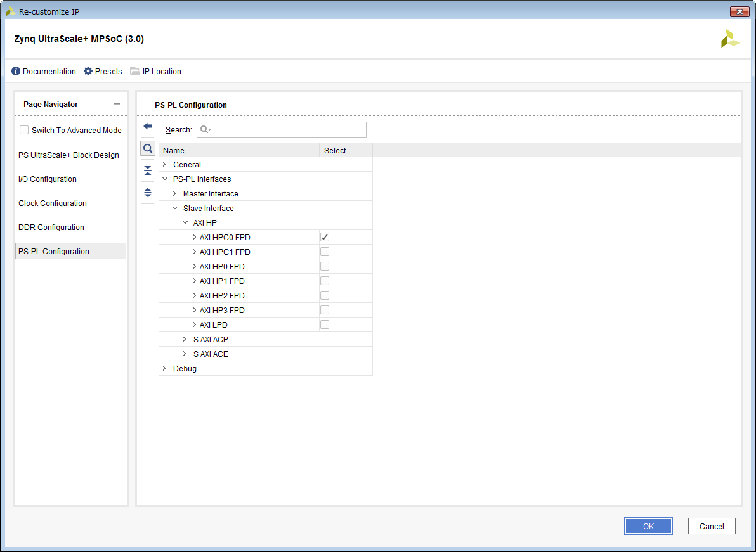Screen dimensions: 756x552
Task: Enable the AXI HP0 FPD interface
Action: [324, 266]
